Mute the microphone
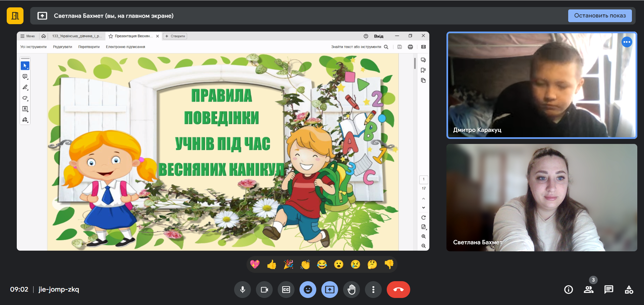The image size is (644, 305). [243, 290]
